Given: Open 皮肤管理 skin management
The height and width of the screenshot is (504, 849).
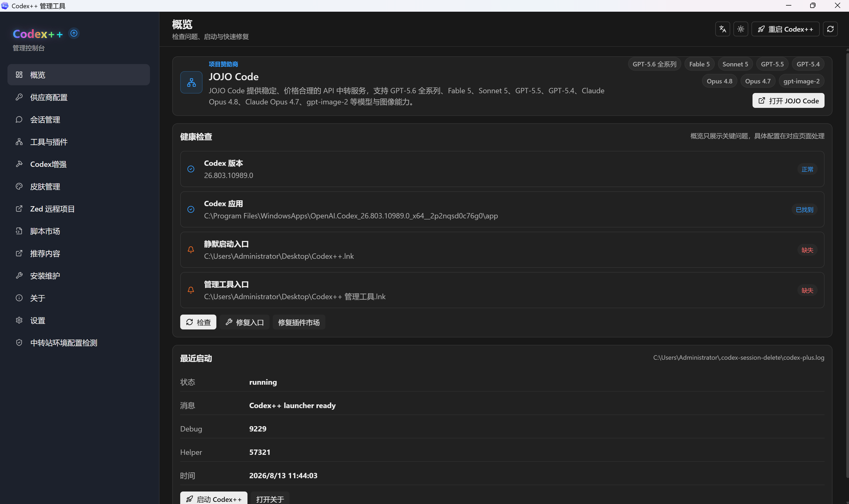Looking at the screenshot, I should (x=78, y=187).
